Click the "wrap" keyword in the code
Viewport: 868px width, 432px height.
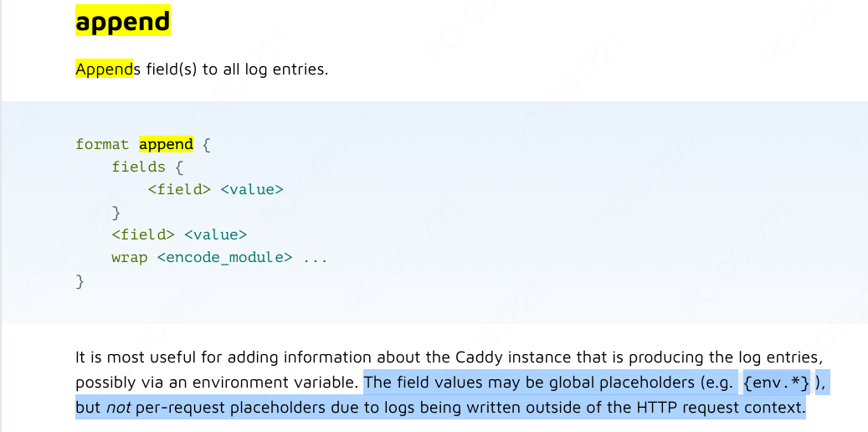(x=129, y=257)
